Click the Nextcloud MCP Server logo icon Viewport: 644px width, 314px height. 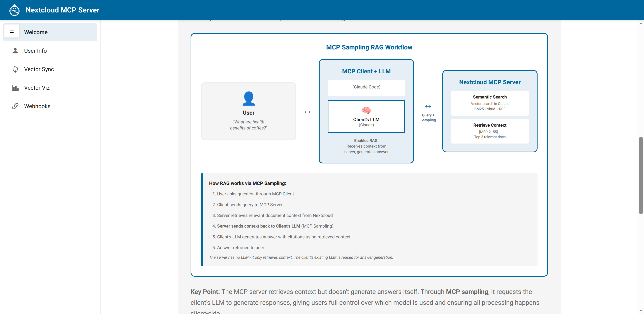(x=14, y=10)
